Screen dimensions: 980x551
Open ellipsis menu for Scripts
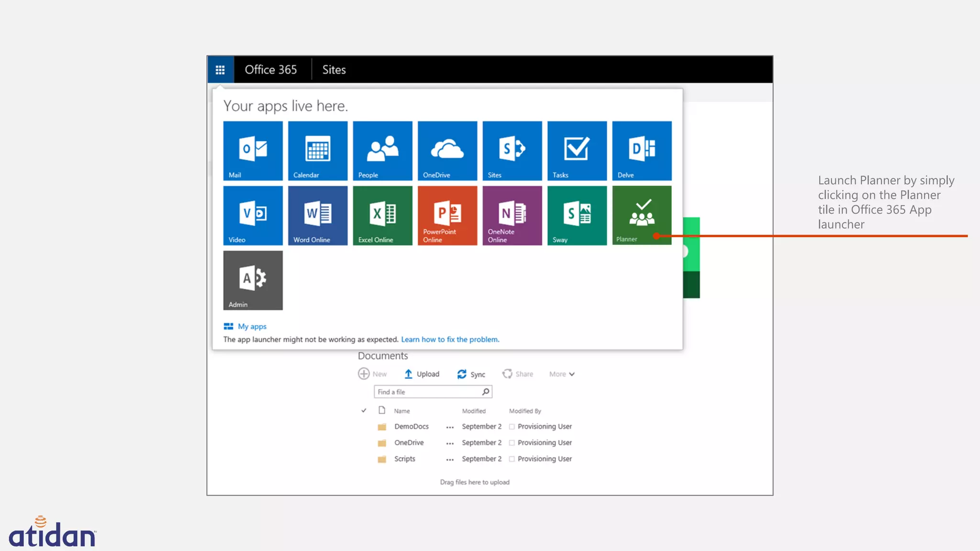[450, 460]
